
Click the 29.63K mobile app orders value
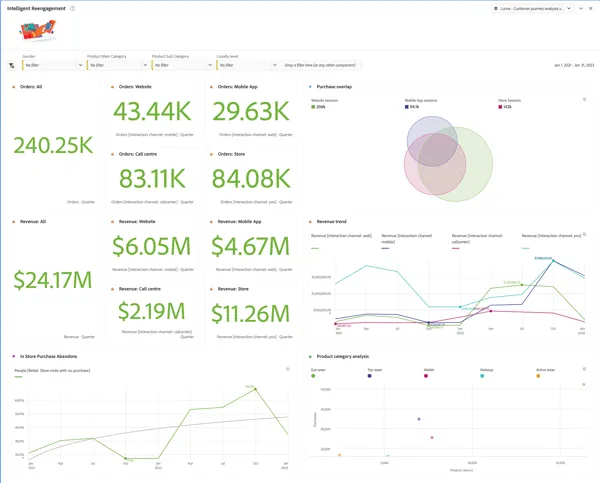point(251,111)
